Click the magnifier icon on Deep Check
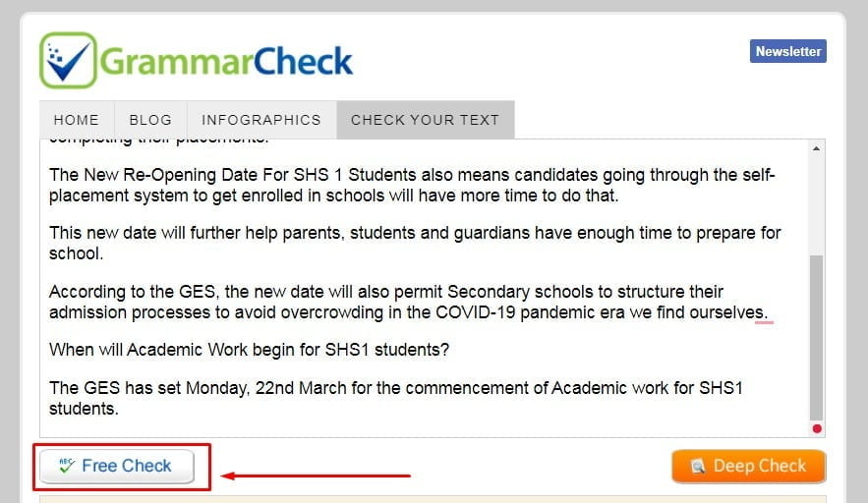This screenshot has width=868, height=503. coord(698,466)
